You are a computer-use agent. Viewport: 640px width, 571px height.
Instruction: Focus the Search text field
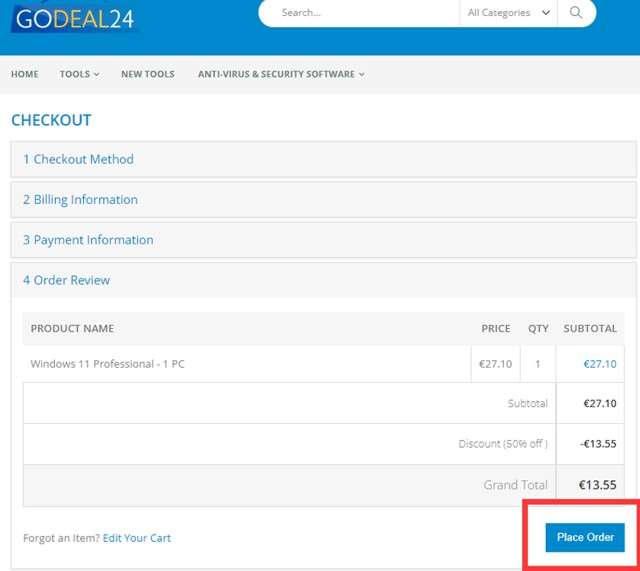pyautogui.click(x=360, y=13)
